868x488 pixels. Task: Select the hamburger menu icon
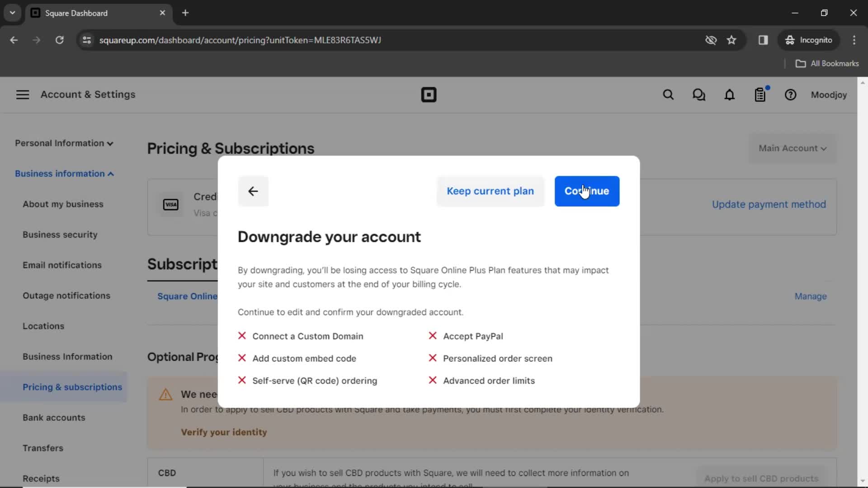[23, 95]
